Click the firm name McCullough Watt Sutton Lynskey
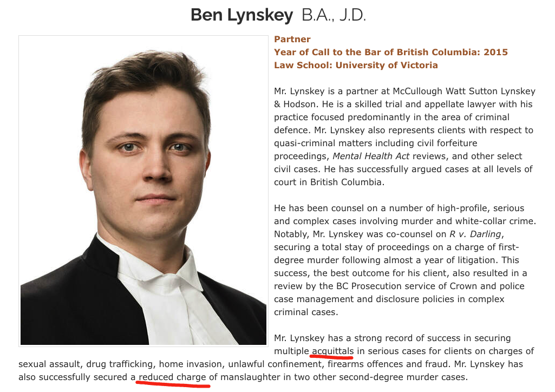Screen dimensions: 555x392 [464, 92]
